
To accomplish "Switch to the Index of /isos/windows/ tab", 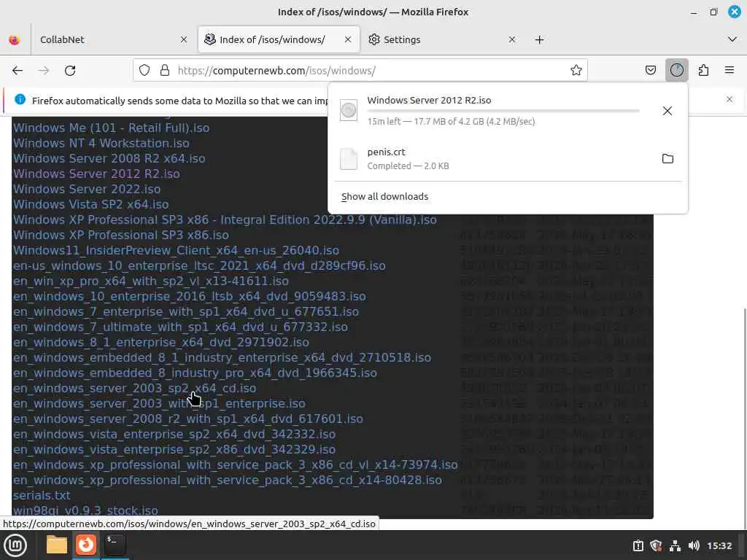I will point(279,39).
